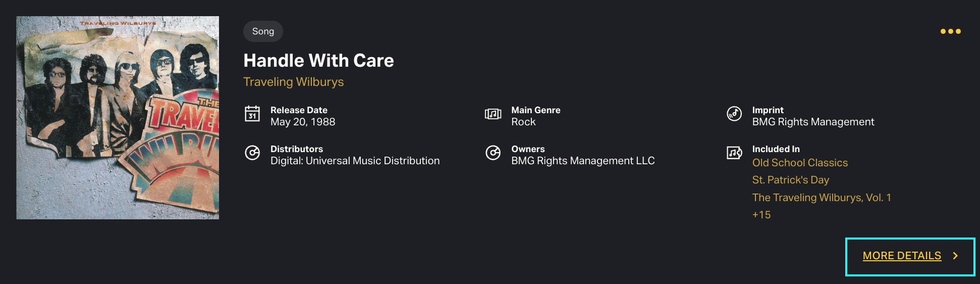Click the Included In playlist icon
980x284 pixels.
tap(734, 153)
